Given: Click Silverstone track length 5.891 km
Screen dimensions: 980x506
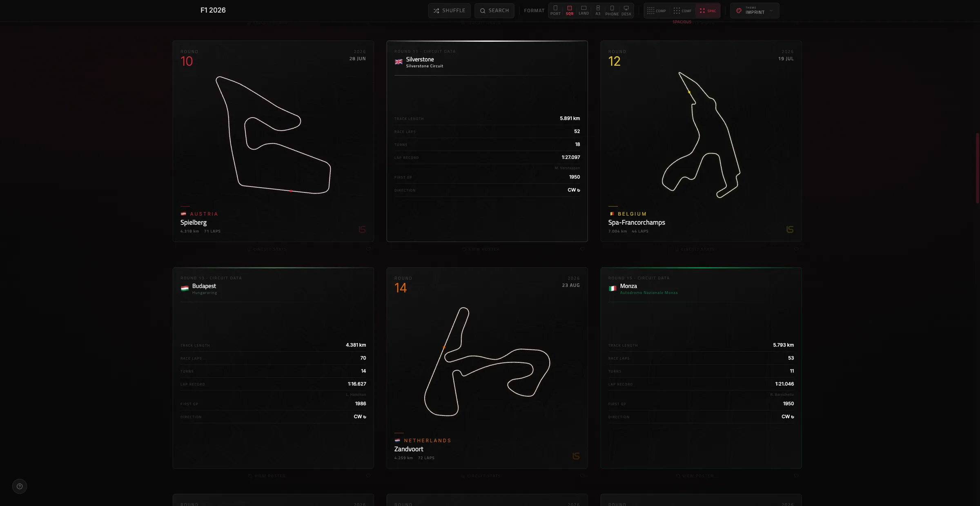Looking at the screenshot, I should [x=570, y=118].
